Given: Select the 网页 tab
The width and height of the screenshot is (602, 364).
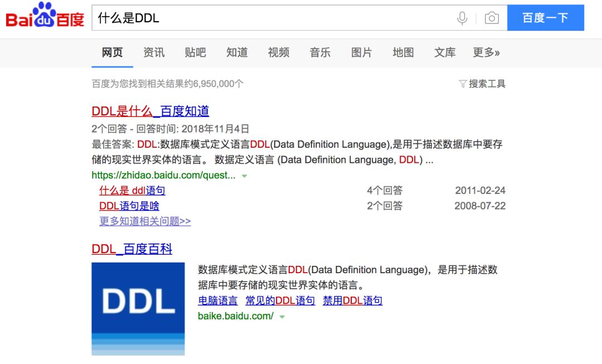Looking at the screenshot, I should 112,52.
